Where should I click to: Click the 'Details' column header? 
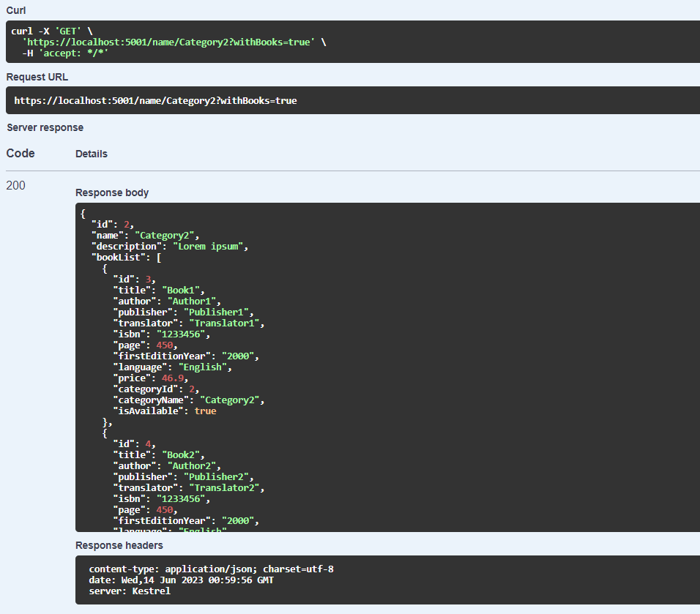pyautogui.click(x=92, y=154)
